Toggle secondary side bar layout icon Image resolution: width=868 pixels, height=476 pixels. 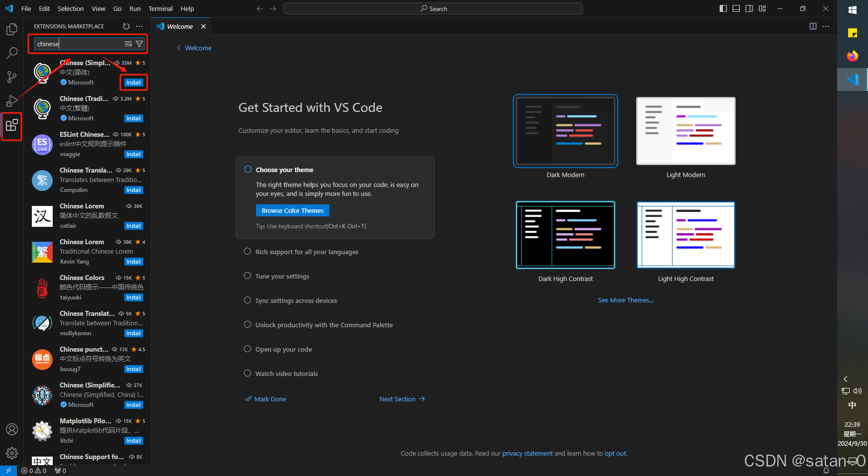click(x=749, y=8)
